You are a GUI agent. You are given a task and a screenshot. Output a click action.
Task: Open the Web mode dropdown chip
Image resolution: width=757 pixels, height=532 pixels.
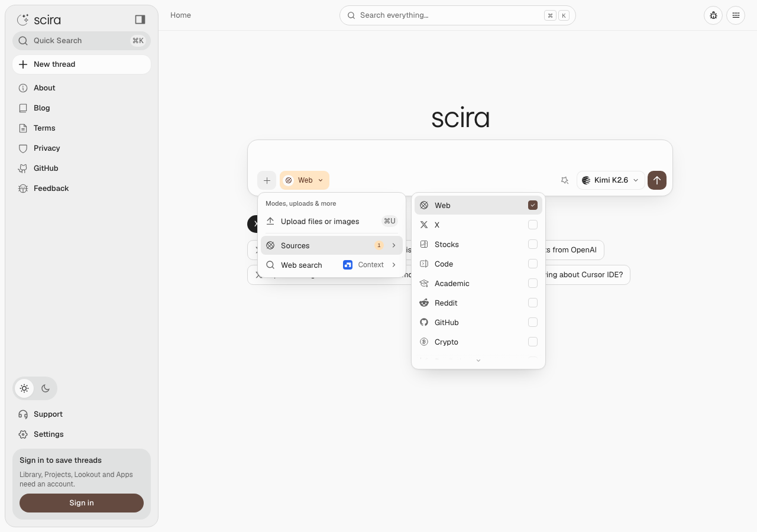(305, 180)
